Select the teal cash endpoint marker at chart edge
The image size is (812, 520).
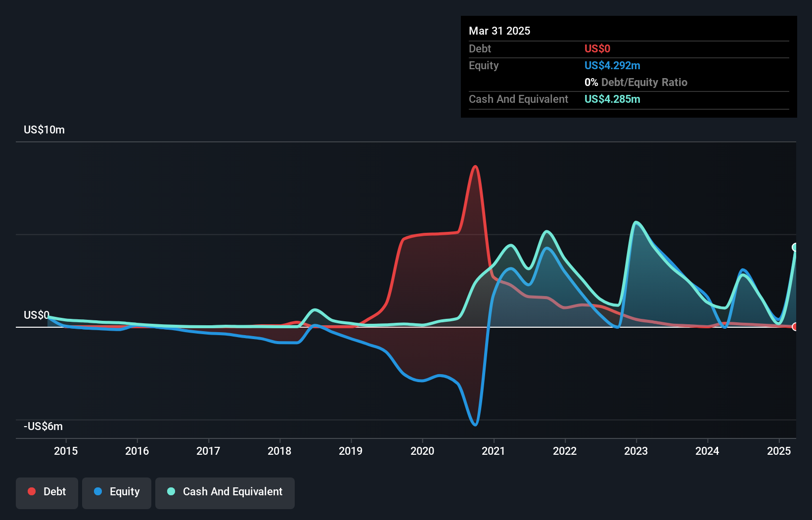tap(795, 247)
